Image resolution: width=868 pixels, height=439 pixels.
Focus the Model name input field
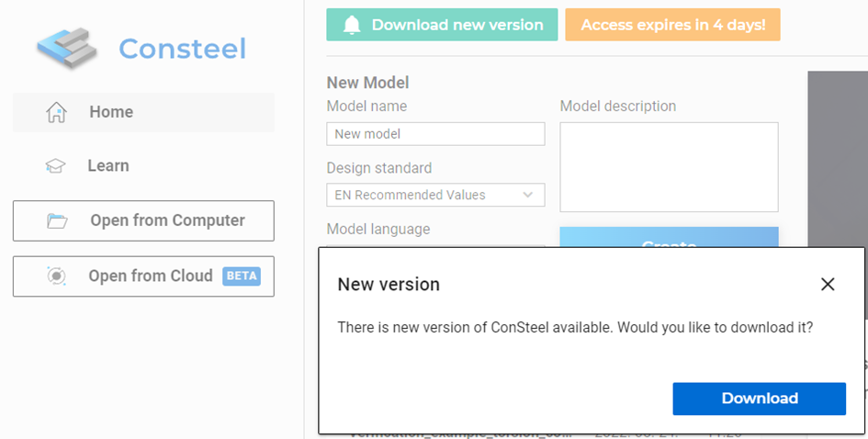coord(435,134)
